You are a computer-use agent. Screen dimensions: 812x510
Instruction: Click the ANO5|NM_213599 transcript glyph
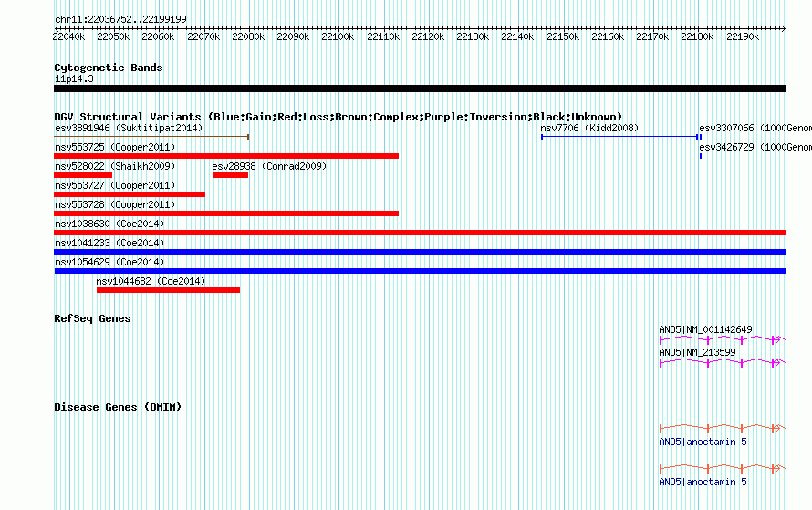pos(723,362)
